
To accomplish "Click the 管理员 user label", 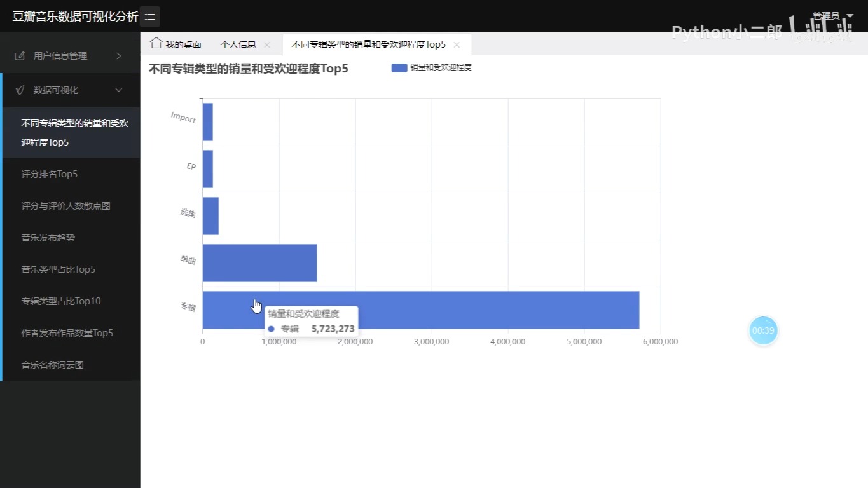I will (x=825, y=16).
